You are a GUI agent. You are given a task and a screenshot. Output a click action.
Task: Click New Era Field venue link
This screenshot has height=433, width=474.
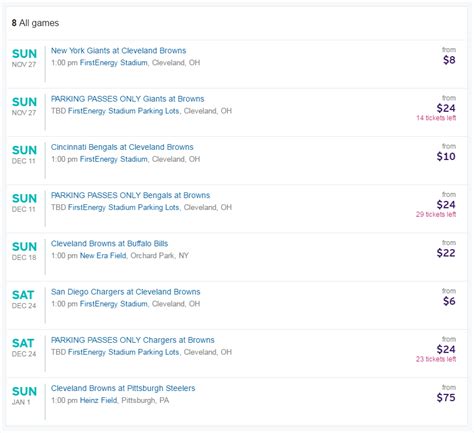(x=103, y=256)
